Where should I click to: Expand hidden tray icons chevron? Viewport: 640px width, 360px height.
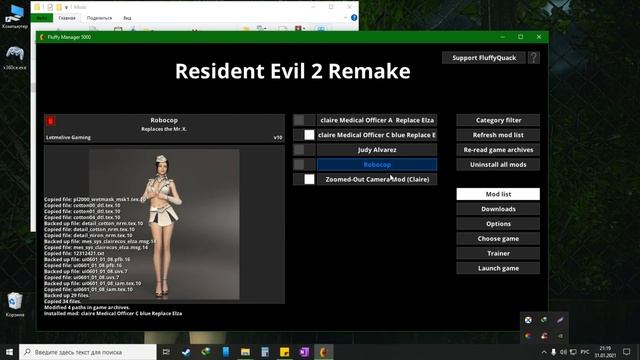[x=544, y=352]
